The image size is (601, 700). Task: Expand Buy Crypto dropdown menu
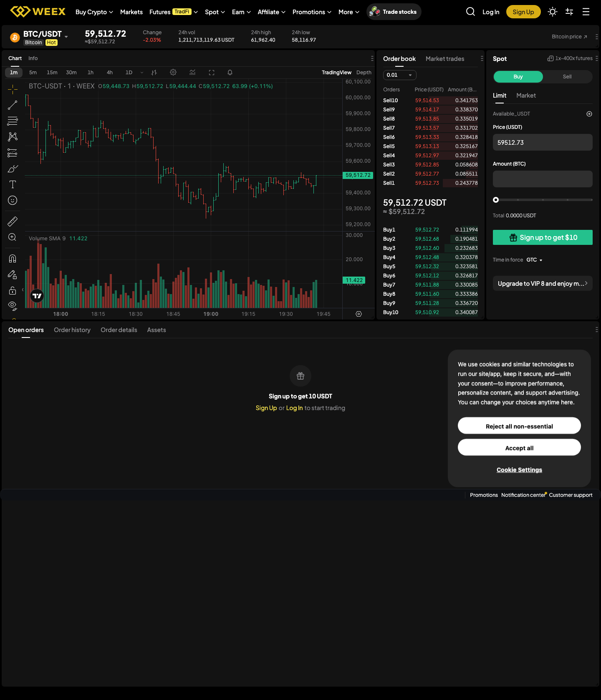[x=94, y=12]
